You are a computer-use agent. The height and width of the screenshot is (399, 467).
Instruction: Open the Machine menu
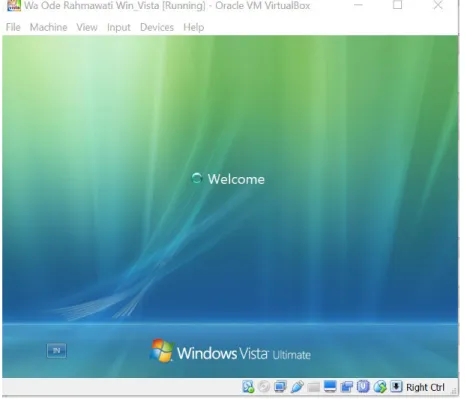[x=48, y=27]
